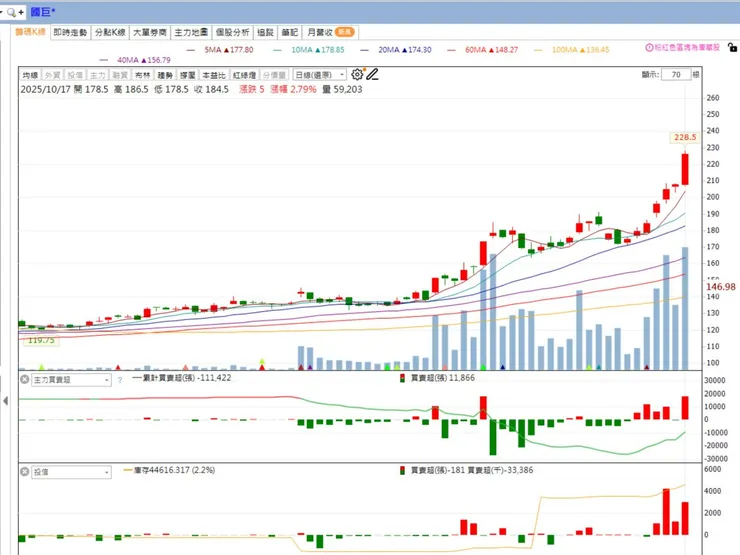Open chart settings gear icon
This screenshot has height=555, width=740.
[x=357, y=75]
